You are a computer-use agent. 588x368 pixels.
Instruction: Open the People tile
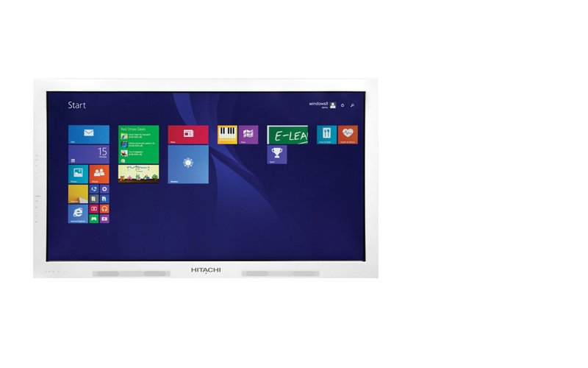point(99,174)
